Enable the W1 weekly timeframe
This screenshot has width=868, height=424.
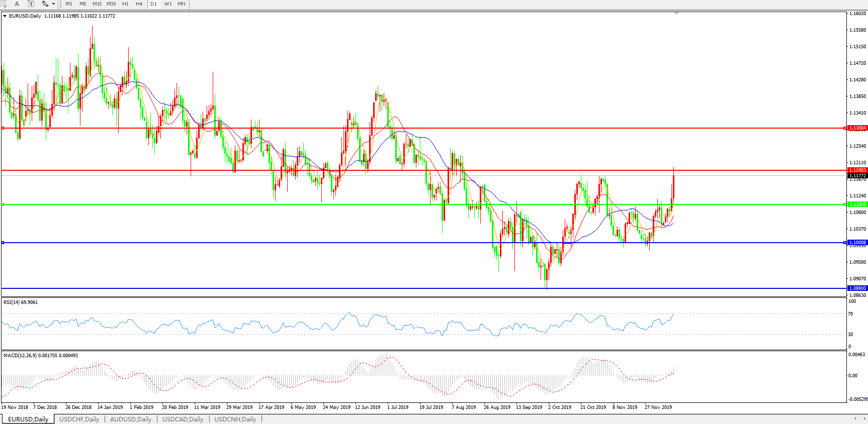[168, 4]
